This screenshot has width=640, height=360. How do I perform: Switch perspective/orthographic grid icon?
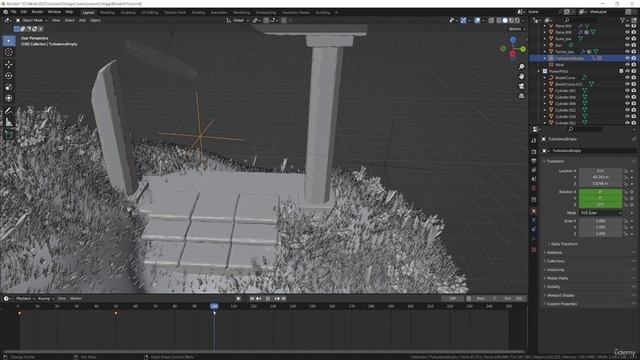tap(521, 96)
